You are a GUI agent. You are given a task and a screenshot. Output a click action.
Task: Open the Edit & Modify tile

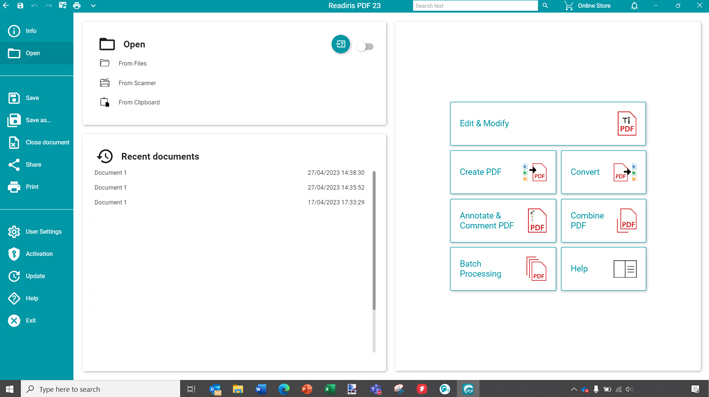click(548, 123)
